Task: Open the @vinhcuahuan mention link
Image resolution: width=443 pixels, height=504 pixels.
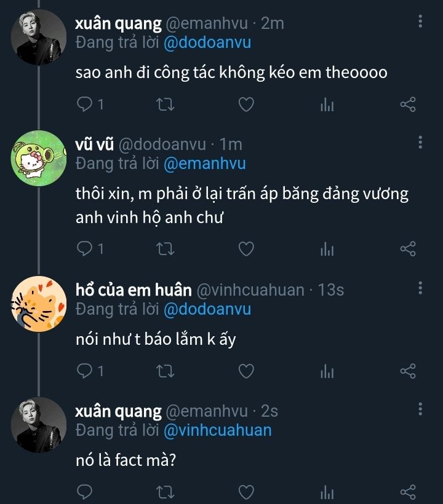Action: point(217,430)
